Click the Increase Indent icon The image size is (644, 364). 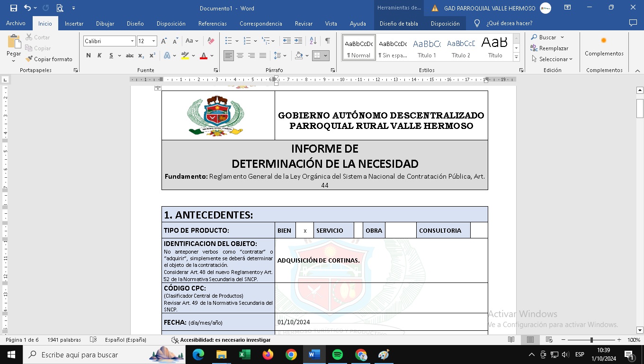coord(298,41)
